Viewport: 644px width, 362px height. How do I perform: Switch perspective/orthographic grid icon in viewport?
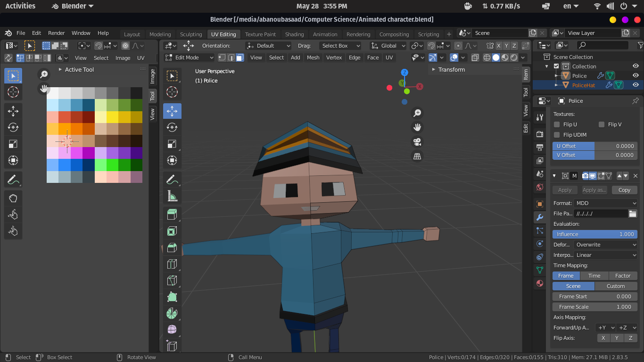417,156
